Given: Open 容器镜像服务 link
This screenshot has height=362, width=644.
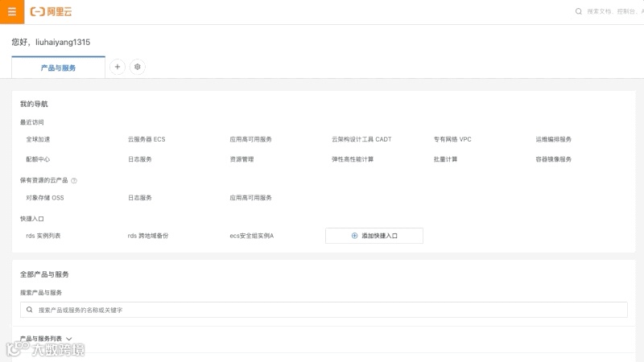Looking at the screenshot, I should point(554,159).
